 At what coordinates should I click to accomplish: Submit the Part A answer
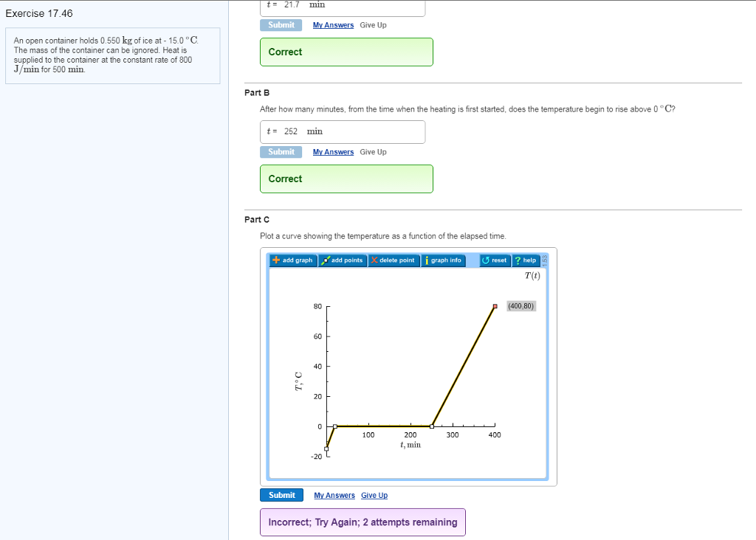tap(281, 24)
